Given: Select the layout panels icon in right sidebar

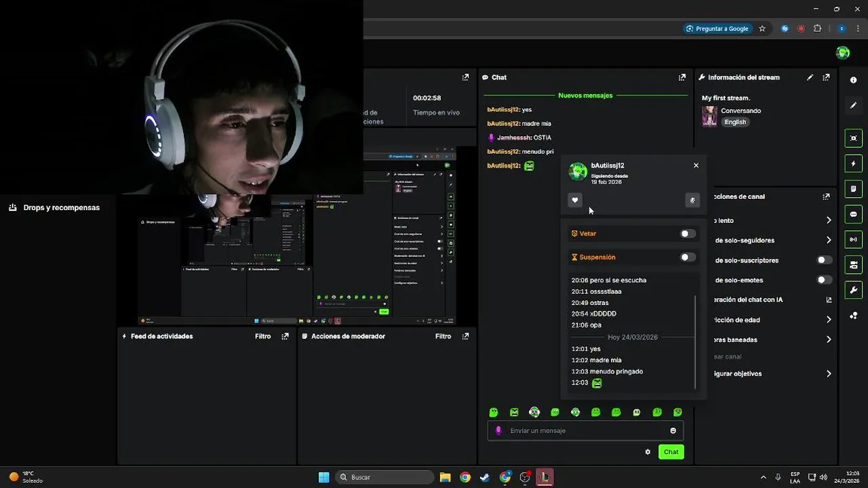Looking at the screenshot, I should (x=853, y=264).
